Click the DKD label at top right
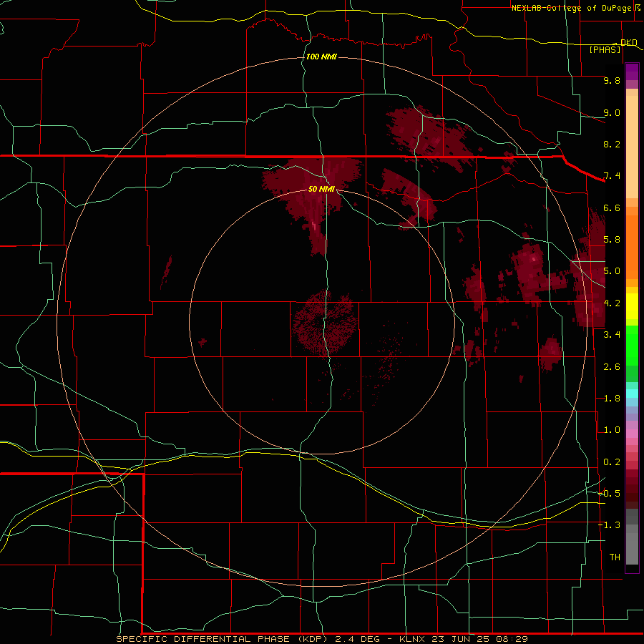 tap(629, 42)
